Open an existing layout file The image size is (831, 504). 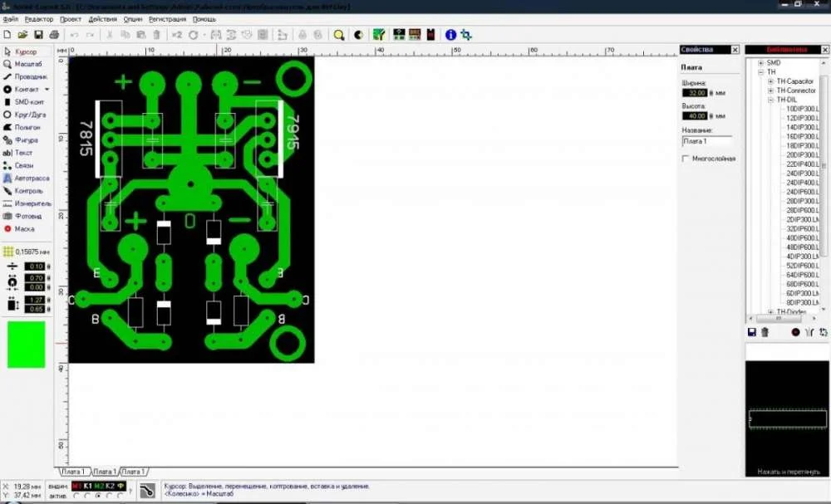pos(22,35)
